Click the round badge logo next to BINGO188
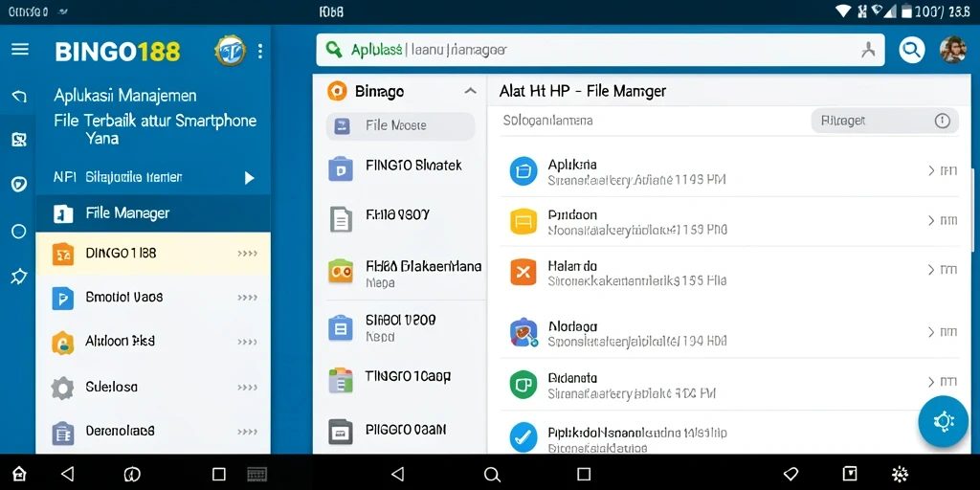 click(230, 52)
